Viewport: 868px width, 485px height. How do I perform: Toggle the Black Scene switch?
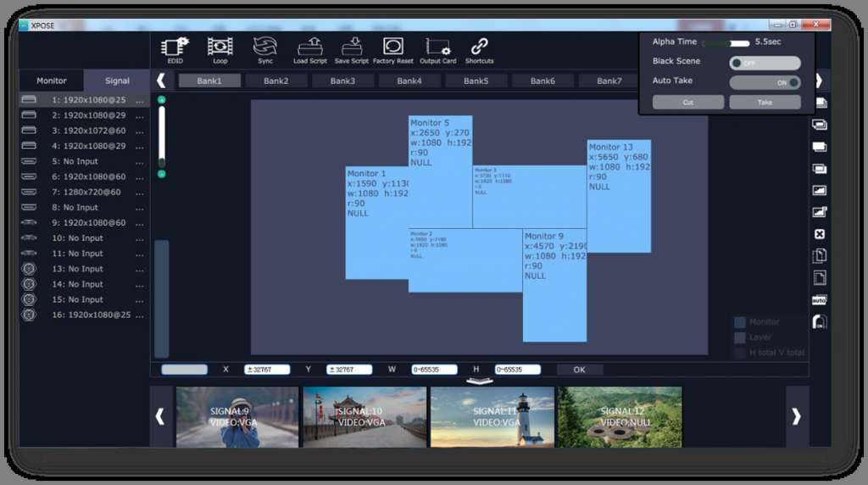pyautogui.click(x=765, y=63)
